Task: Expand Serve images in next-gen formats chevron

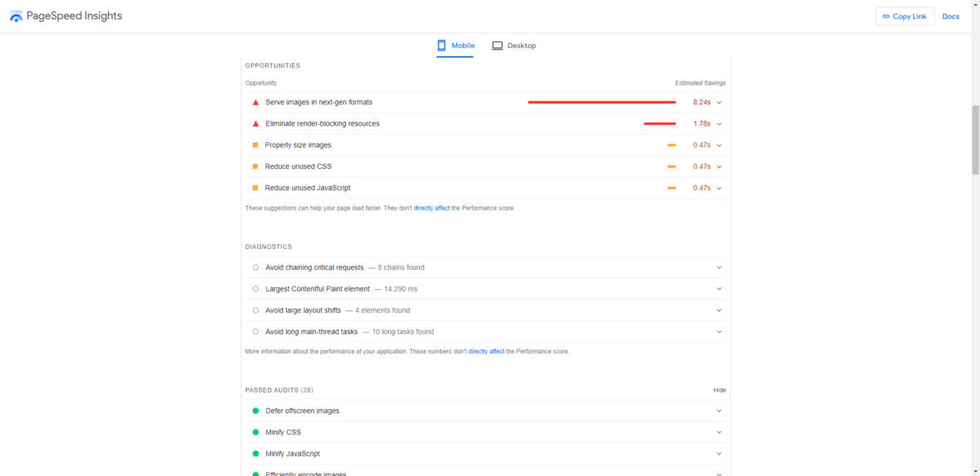Action: [x=719, y=102]
